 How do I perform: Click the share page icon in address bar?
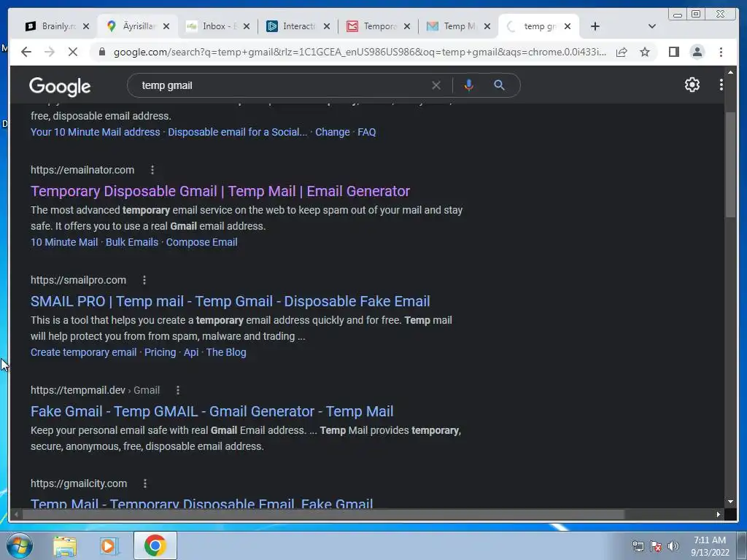click(x=622, y=52)
